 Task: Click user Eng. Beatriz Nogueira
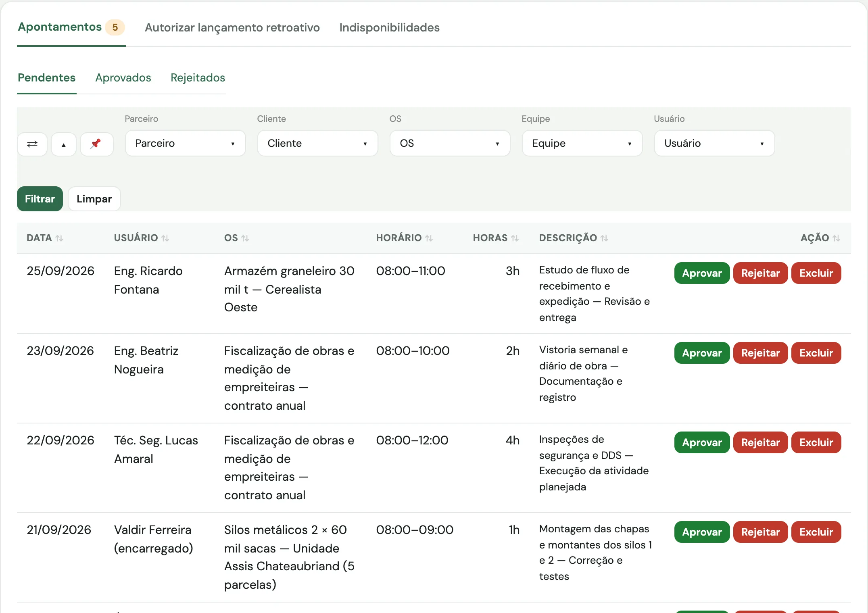tap(146, 360)
